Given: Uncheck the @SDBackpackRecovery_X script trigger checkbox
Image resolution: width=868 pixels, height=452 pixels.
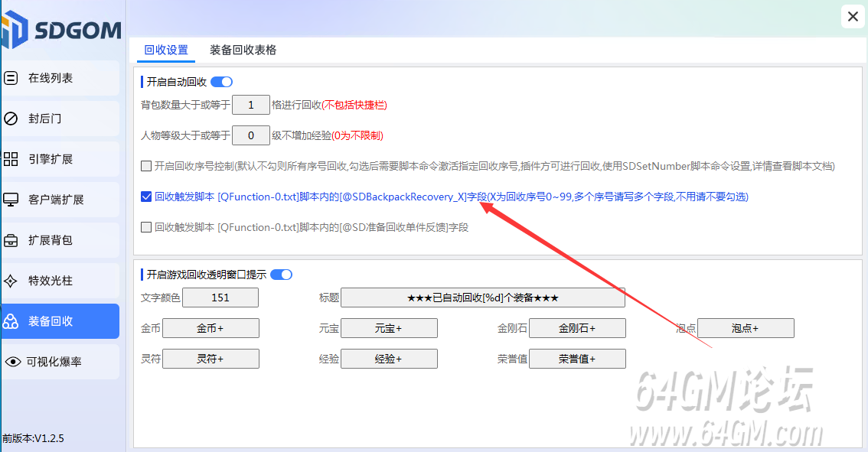Looking at the screenshot, I should tap(146, 197).
